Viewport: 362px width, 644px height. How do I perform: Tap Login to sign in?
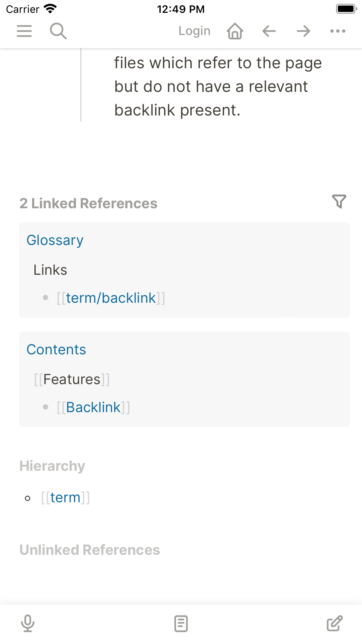pos(195,31)
